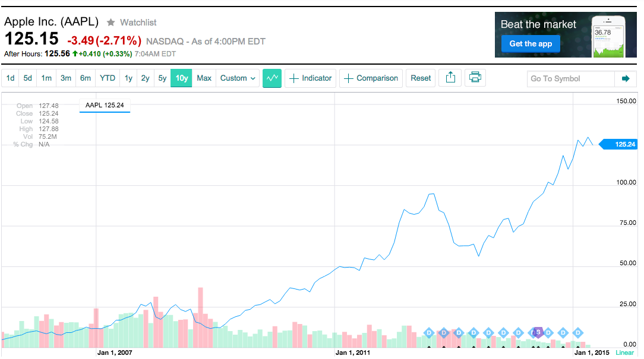644x359 pixels.
Task: Click the 25.00 y-axis label
Action: click(x=627, y=304)
